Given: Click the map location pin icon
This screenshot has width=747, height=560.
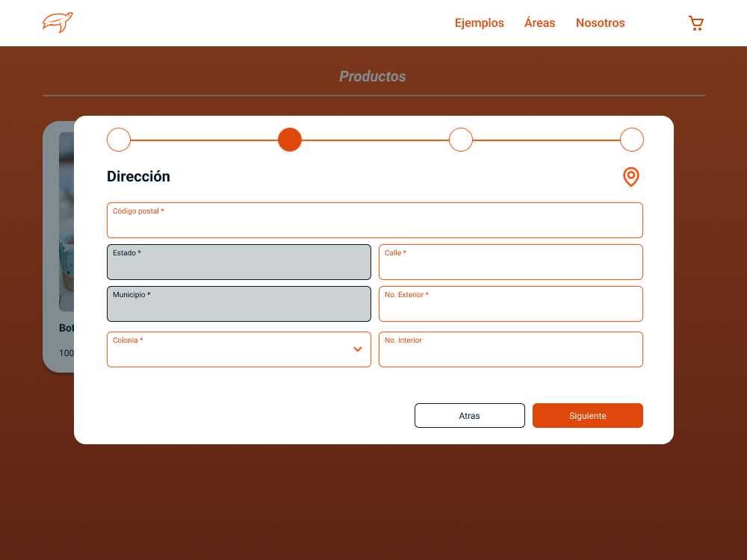Looking at the screenshot, I should click(x=630, y=177).
